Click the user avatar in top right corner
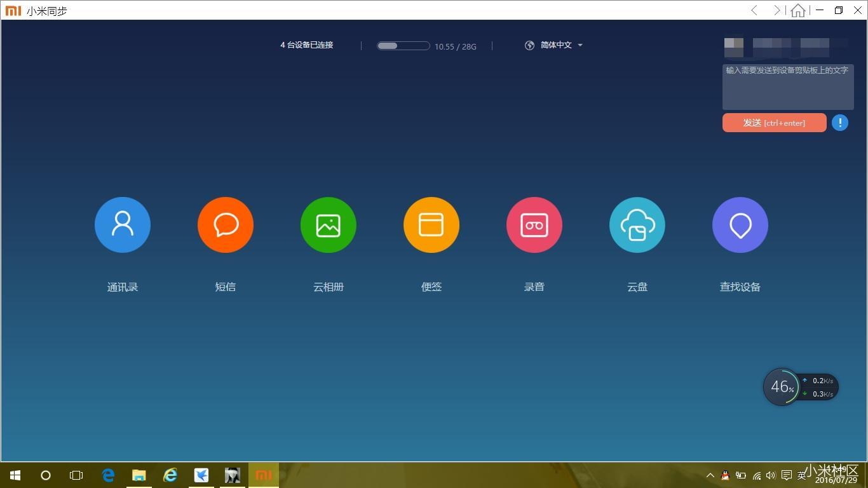The height and width of the screenshot is (488, 868). 734,48
